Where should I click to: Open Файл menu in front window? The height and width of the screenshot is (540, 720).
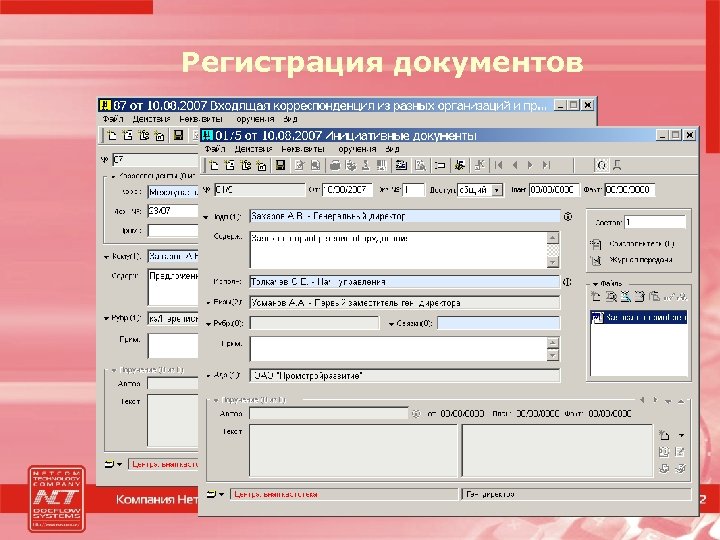tap(214, 149)
